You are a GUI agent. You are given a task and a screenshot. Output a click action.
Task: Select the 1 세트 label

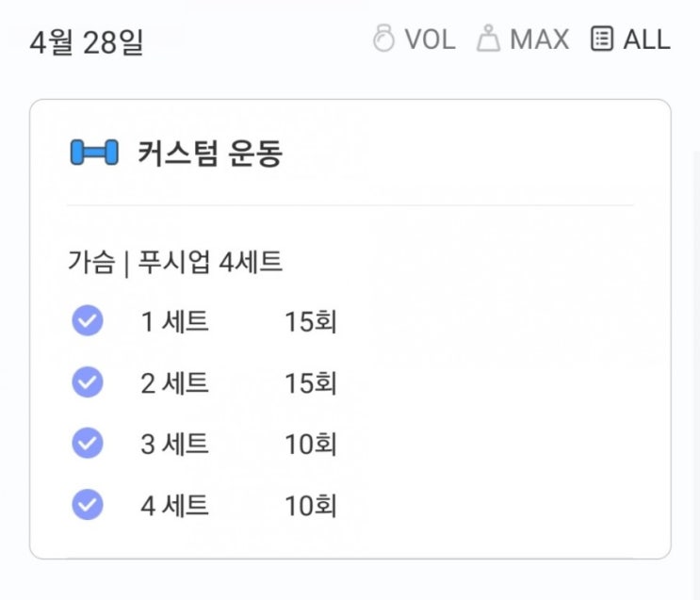pyautogui.click(x=174, y=322)
